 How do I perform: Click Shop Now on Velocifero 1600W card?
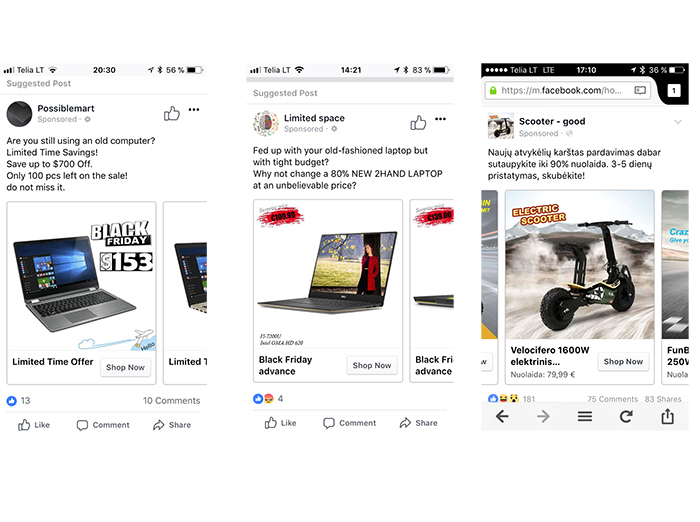click(x=623, y=361)
